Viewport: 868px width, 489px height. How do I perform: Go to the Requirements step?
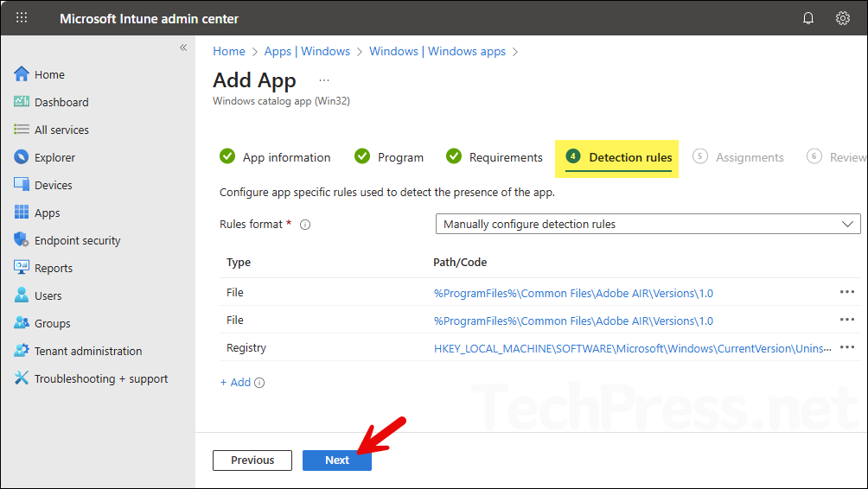pyautogui.click(x=495, y=157)
